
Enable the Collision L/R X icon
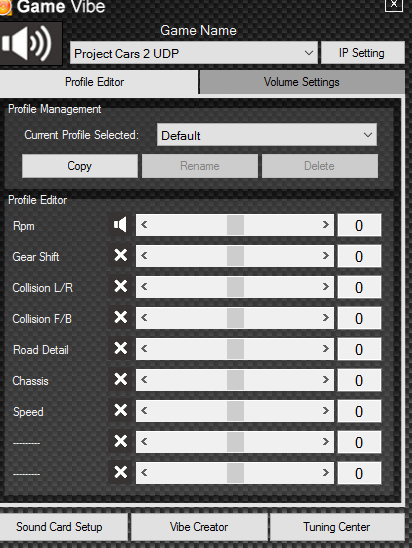pyautogui.click(x=120, y=287)
